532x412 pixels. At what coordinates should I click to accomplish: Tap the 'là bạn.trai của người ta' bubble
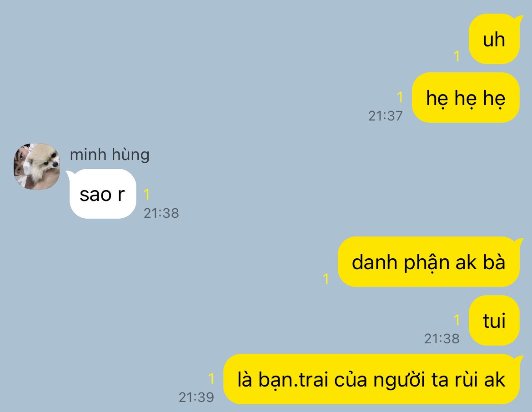[x=371, y=379]
